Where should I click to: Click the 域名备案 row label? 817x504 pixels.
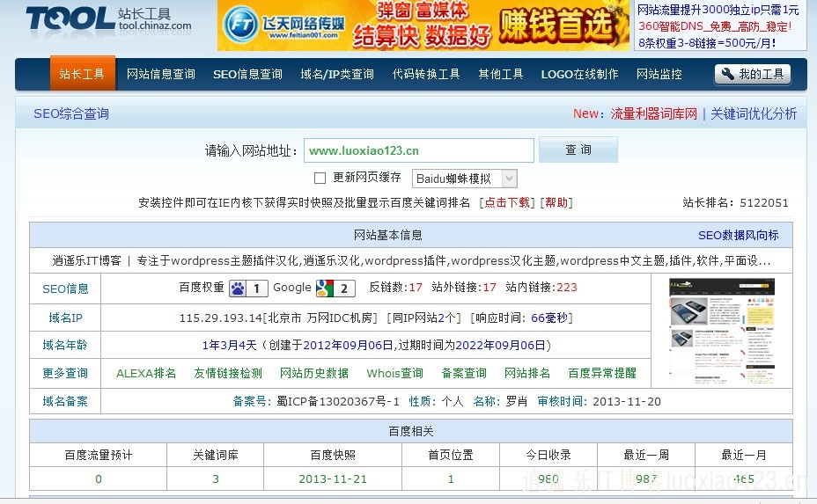[65, 401]
